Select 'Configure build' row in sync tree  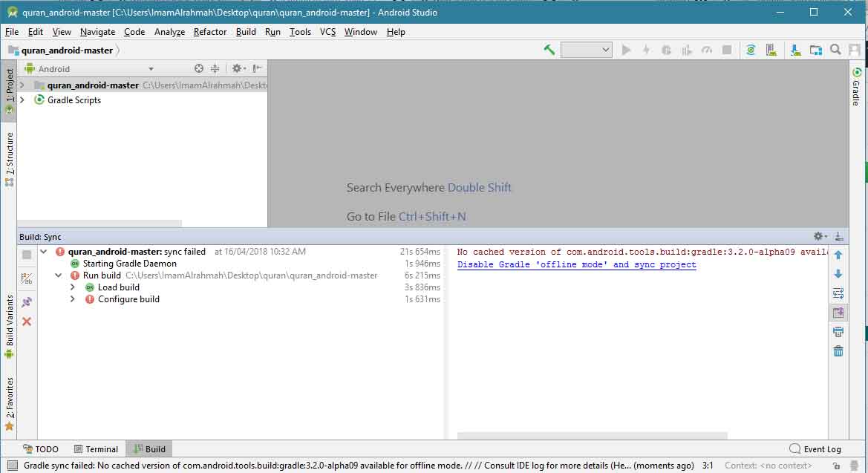coord(128,299)
